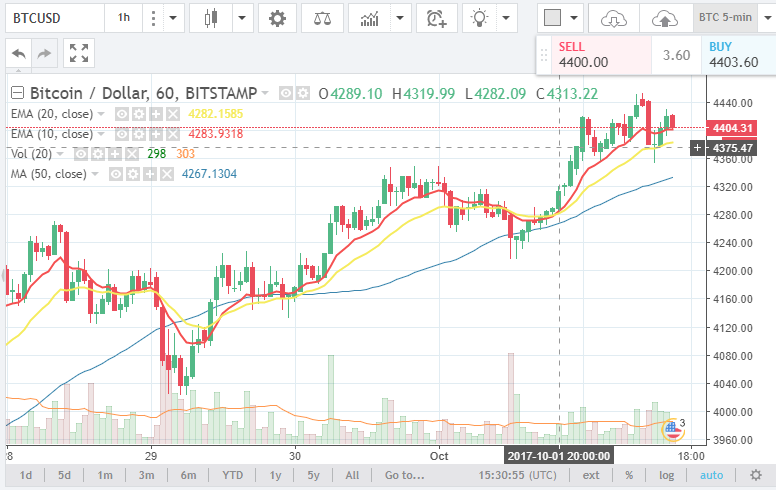
Task: Expand dropdown arrow next to Vol (20)
Action: [60, 154]
